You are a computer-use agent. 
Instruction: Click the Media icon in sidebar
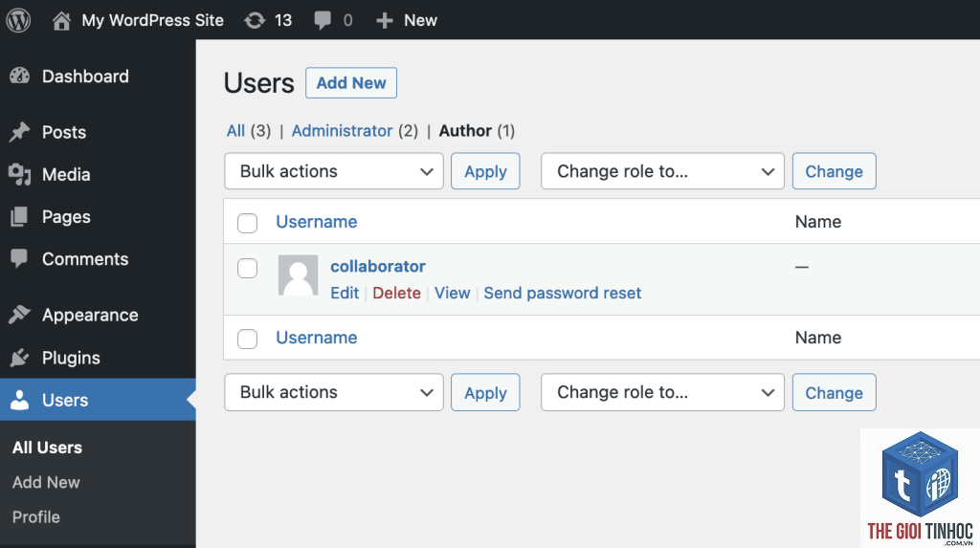19,174
